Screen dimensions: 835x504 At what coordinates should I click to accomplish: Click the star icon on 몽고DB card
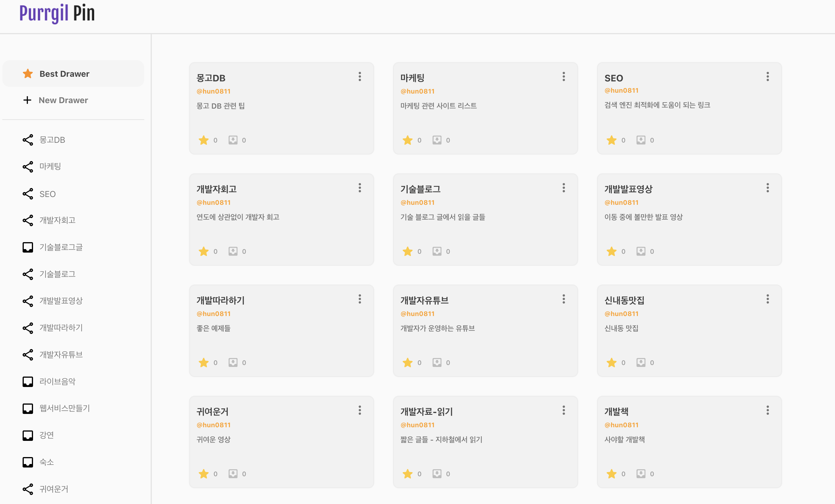pos(204,140)
